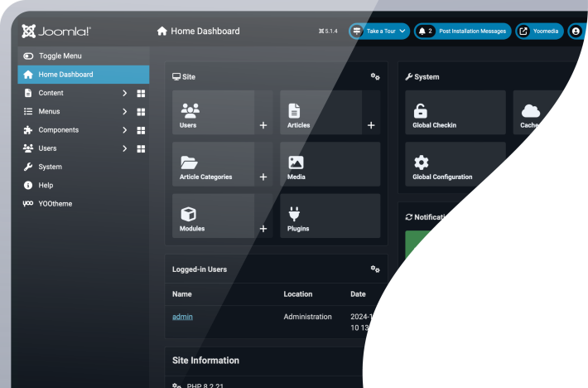The width and height of the screenshot is (588, 388).
Task: Open the Yoomedia site link
Action: 539,32
